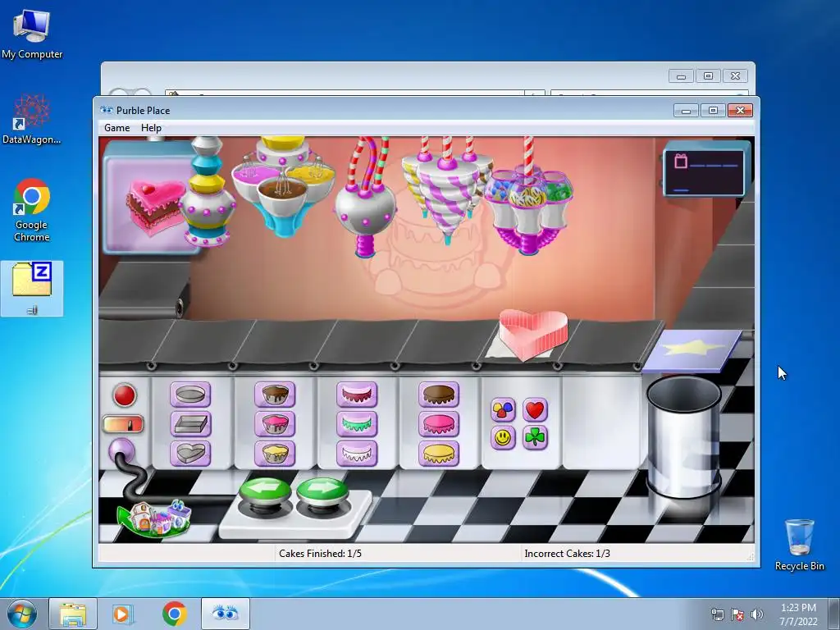The width and height of the screenshot is (840, 630).
Task: Open the Windows Start menu
Action: pos(21,614)
